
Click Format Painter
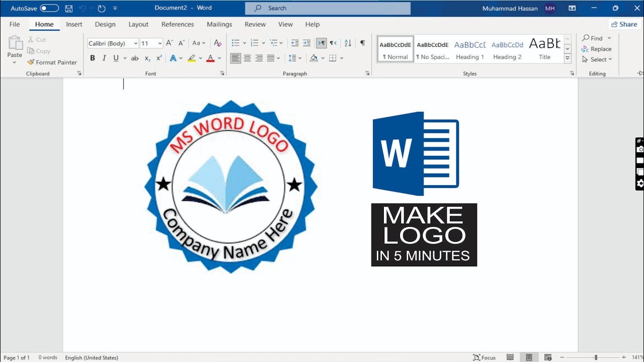(52, 62)
